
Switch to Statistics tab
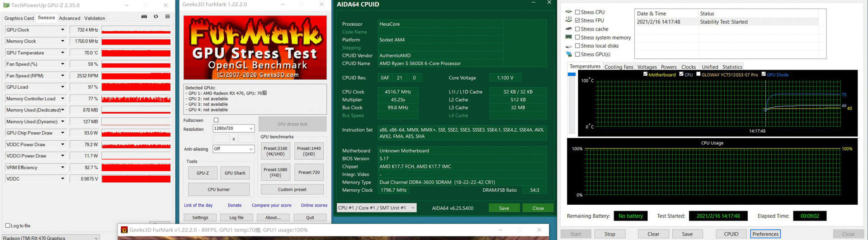pos(732,67)
